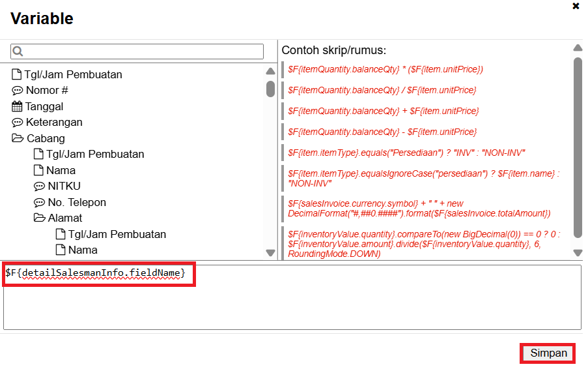Click the comment icon beside NITKU
Viewport: 588px width, 371px height.
point(39,186)
